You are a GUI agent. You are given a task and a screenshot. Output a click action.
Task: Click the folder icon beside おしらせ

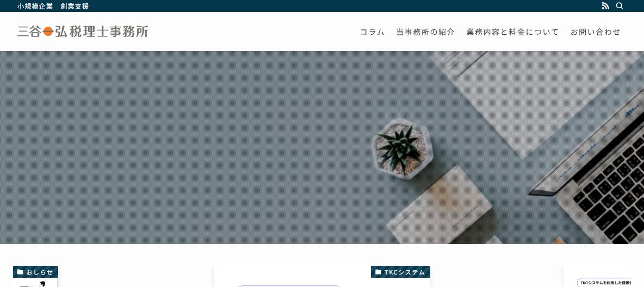click(20, 272)
